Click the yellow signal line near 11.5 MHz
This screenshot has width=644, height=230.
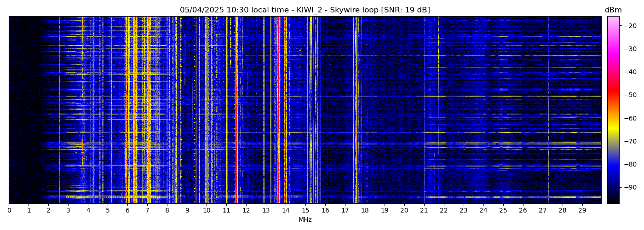[x=236, y=110]
